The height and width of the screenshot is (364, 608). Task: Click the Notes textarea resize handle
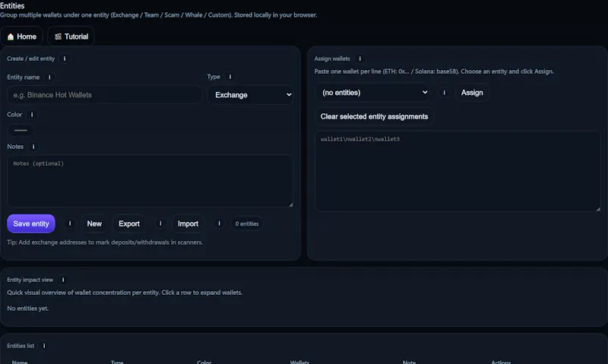click(x=291, y=204)
